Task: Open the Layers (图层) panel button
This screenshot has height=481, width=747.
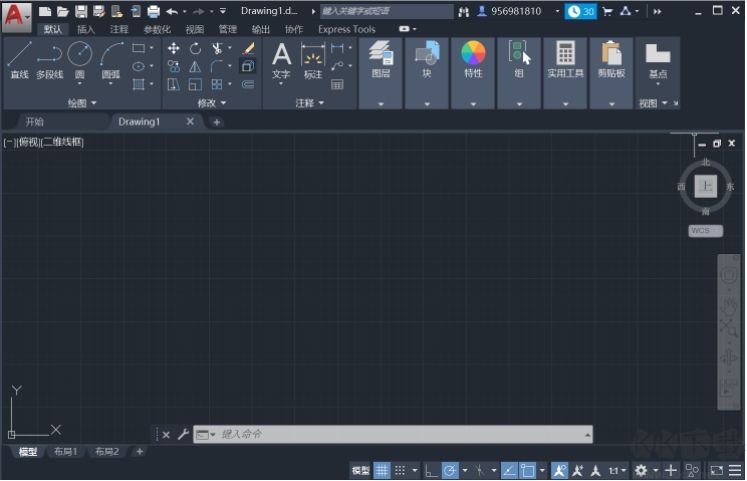Action: [x=381, y=58]
